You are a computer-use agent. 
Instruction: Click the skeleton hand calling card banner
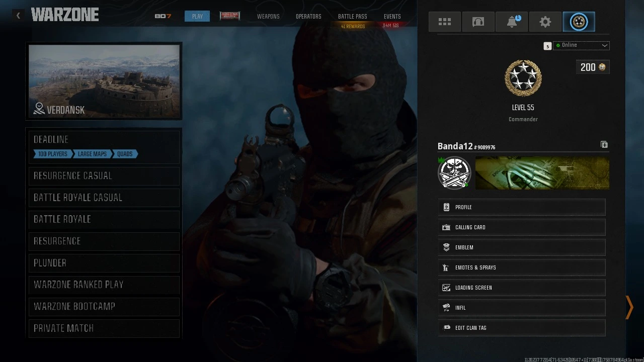click(542, 173)
